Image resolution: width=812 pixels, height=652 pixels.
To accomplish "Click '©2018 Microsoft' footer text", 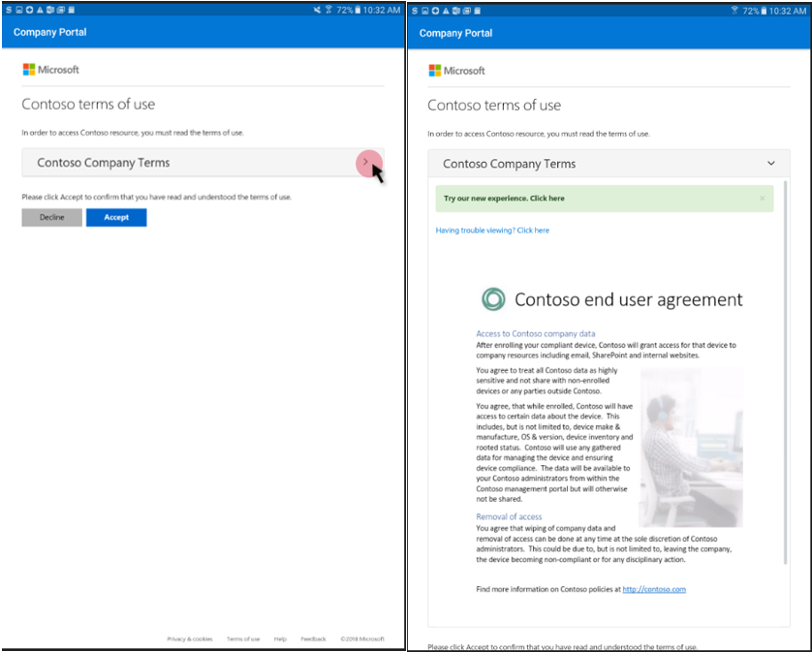I will pyautogui.click(x=362, y=639).
